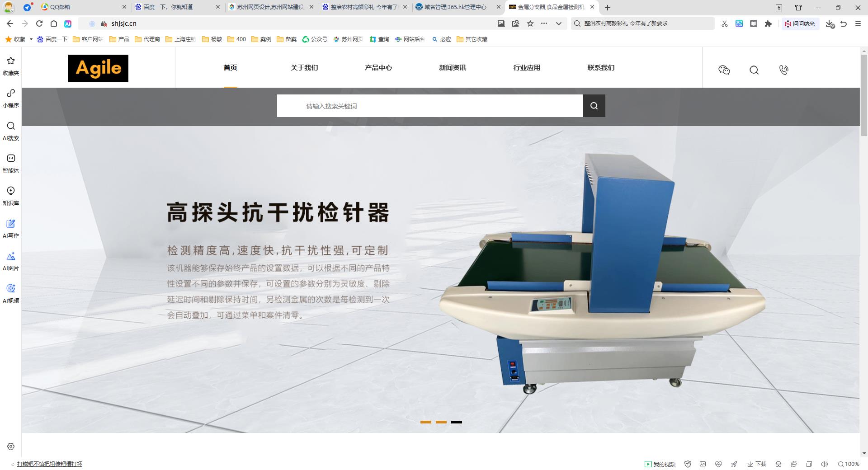Click the magnifier icon in site header
Viewport: 868px width, 470px height.
[754, 70]
